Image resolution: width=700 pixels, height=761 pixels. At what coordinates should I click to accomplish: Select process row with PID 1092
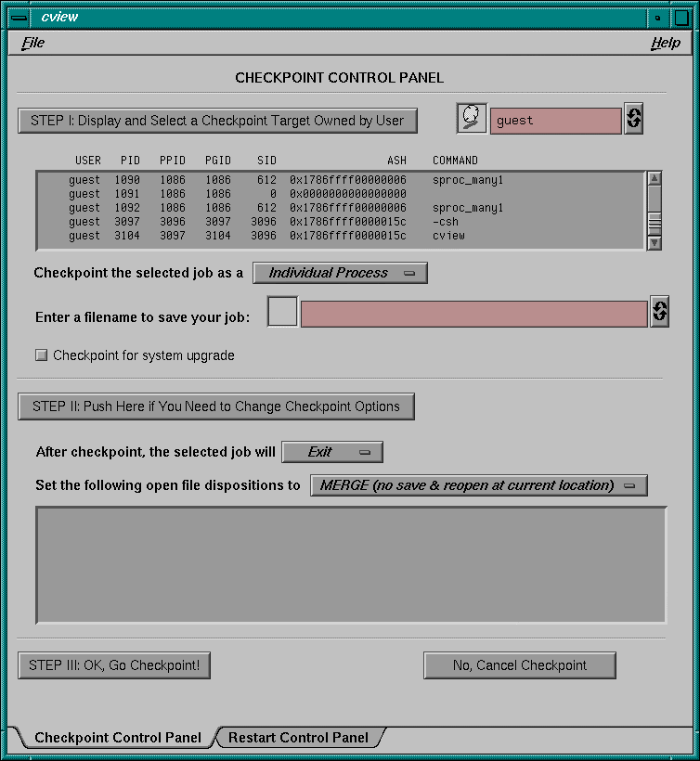(341, 208)
